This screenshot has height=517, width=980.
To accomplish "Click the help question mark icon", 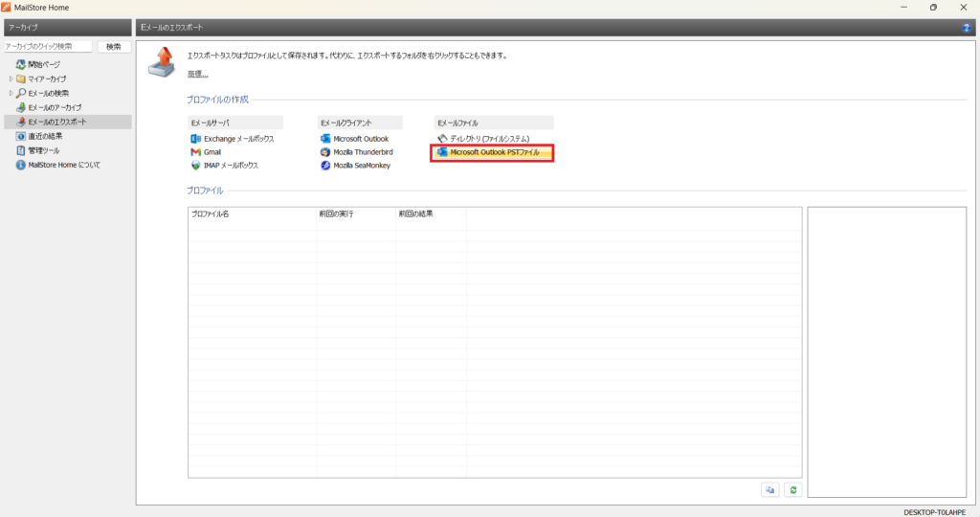I will point(967,28).
